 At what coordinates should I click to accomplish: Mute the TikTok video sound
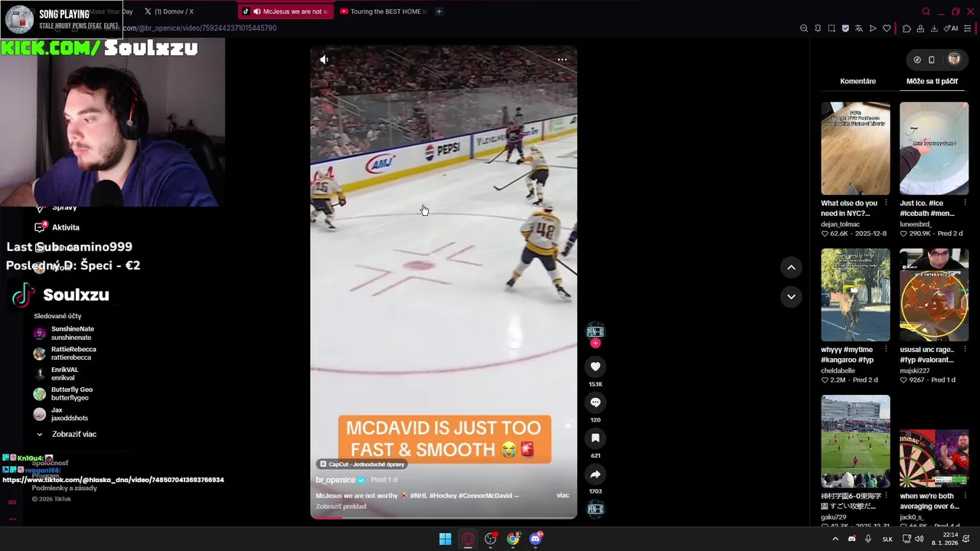click(x=324, y=60)
